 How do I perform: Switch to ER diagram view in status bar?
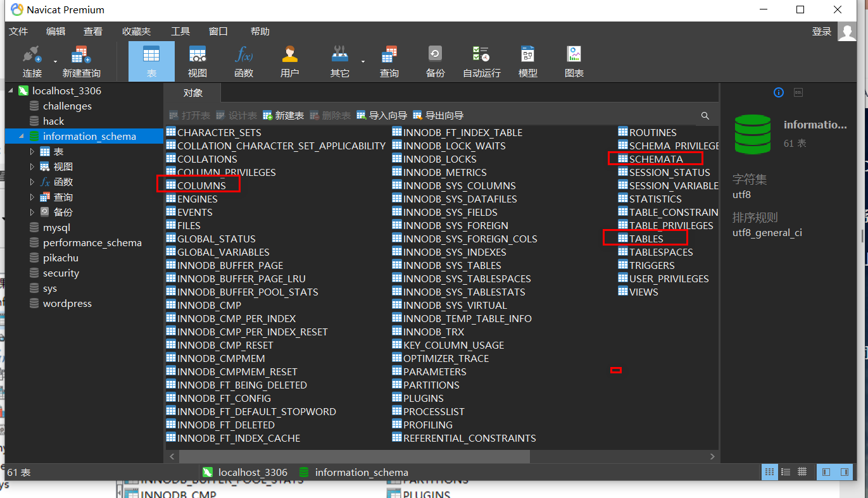[x=802, y=472]
